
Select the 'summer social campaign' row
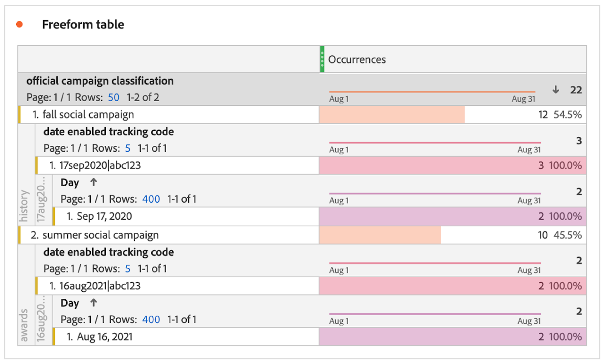(x=100, y=235)
